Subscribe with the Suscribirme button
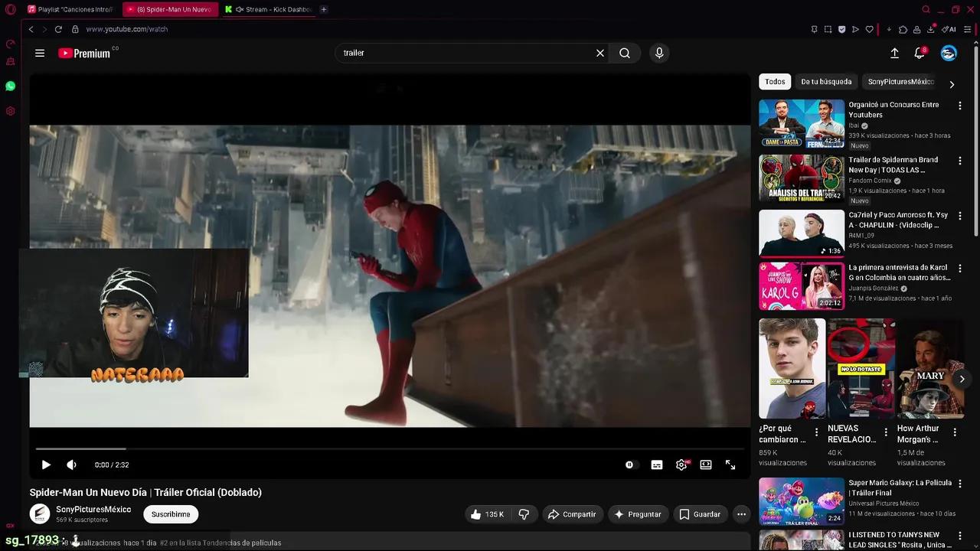Screen dimensions: 980x551 coord(171,514)
